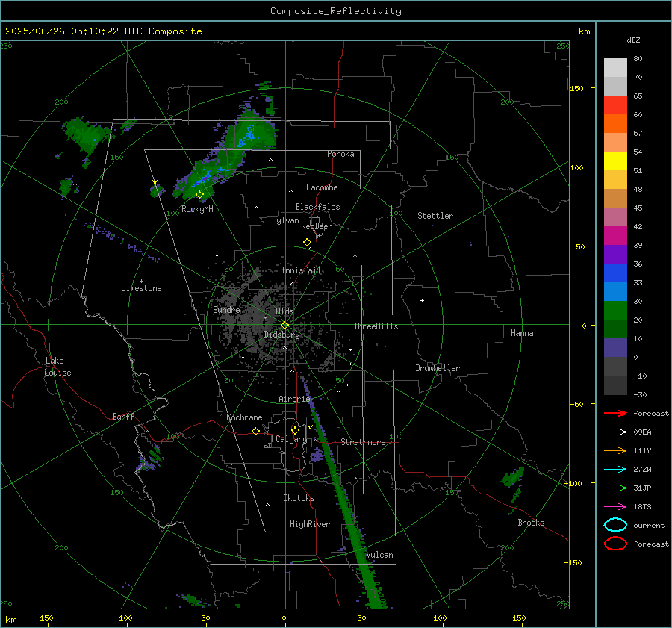Viewport: 672px width, 628px height.
Task: Click the Airdrie city label
Action: point(294,399)
